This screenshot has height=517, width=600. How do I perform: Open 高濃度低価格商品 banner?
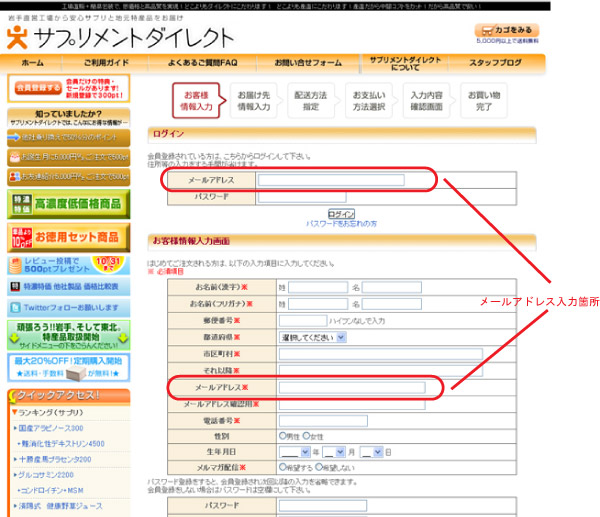tap(68, 204)
